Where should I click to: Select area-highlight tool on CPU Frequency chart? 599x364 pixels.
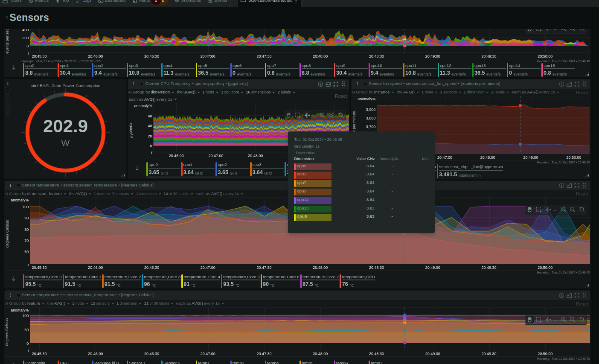[298, 115]
